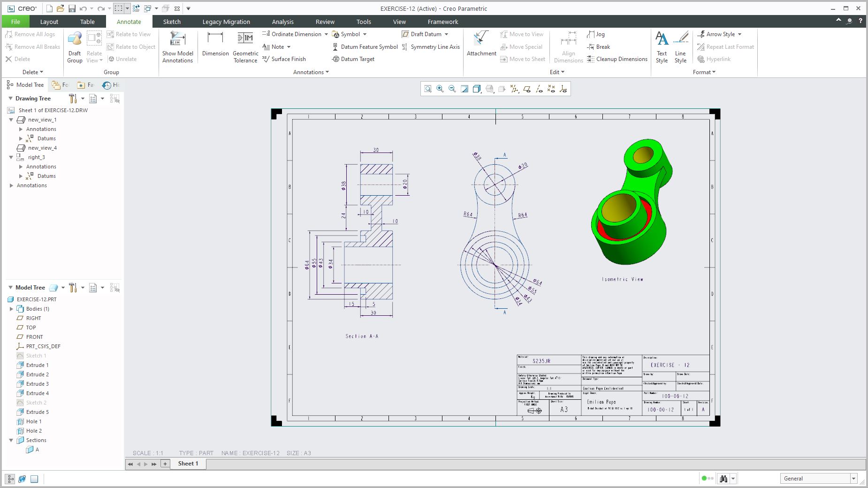Viewport: 868px width, 488px height.
Task: Open the Framework tab
Action: point(443,22)
